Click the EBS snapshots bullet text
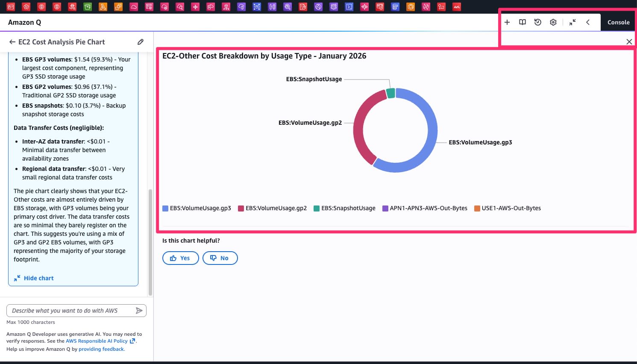Viewport: 637px width, 364px height. 74,110
